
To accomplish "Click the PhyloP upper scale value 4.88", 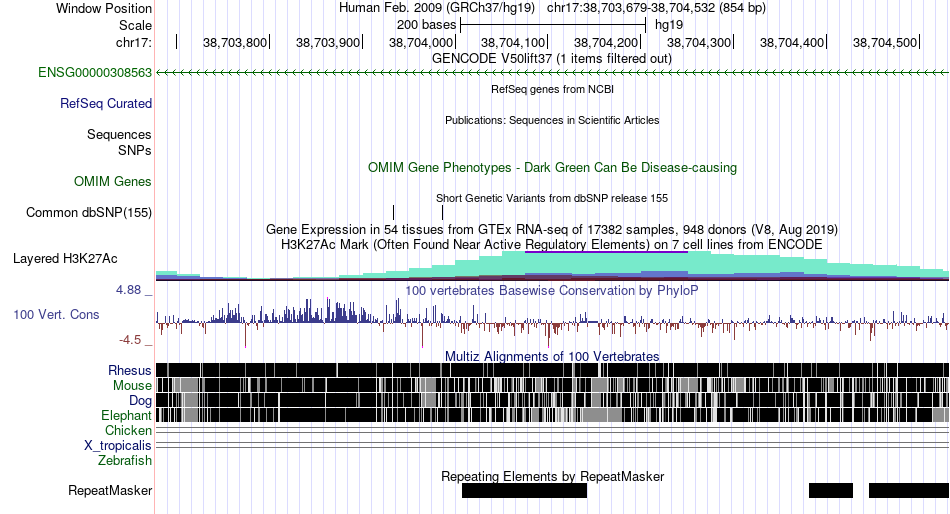I will point(128,290).
